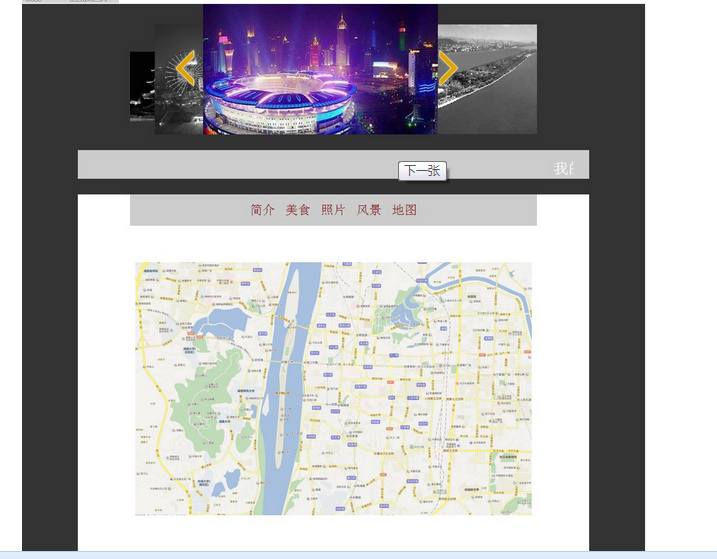
Task: Go to the 美食 section
Action: click(298, 210)
